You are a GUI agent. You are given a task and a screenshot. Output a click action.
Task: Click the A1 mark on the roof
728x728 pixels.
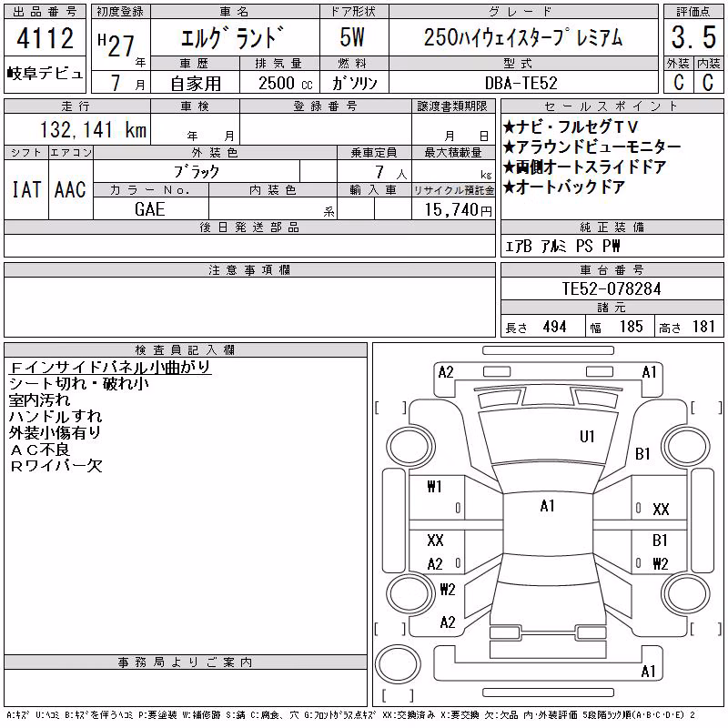click(548, 506)
